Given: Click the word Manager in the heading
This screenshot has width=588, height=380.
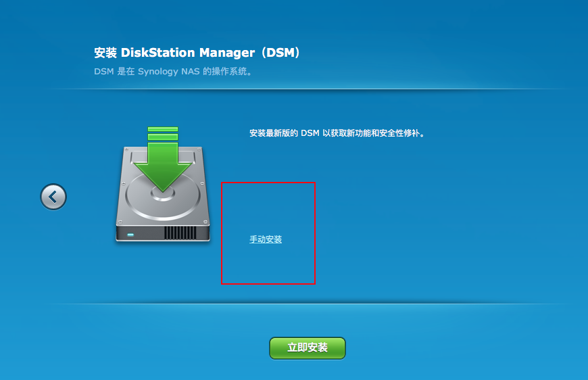Looking at the screenshot, I should [x=227, y=53].
